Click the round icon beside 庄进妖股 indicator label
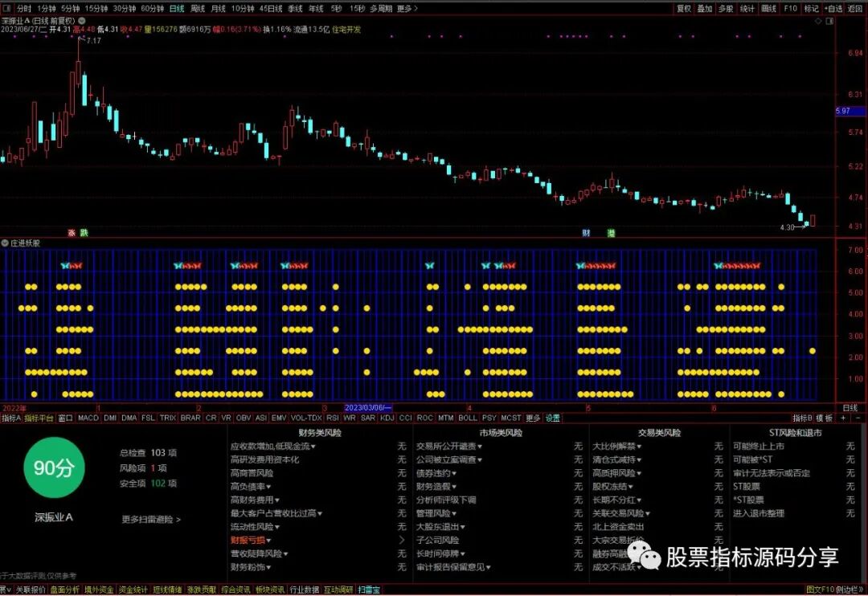The width and height of the screenshot is (868, 596). click(x=5, y=243)
